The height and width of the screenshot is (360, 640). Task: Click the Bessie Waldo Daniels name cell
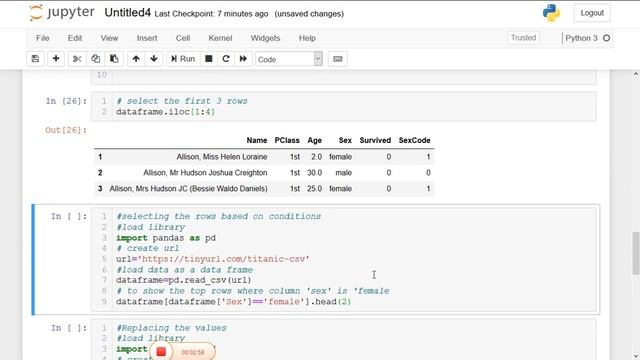click(x=188, y=189)
